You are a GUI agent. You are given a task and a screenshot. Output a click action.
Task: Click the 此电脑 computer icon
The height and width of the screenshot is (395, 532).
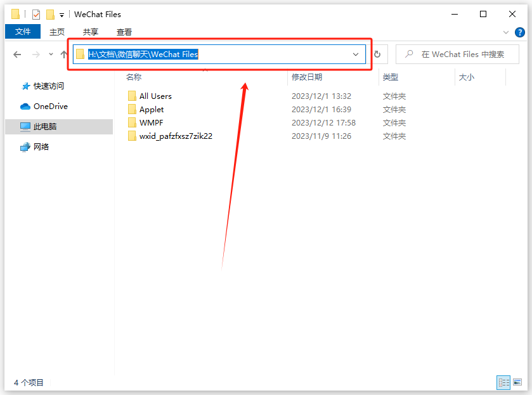(x=25, y=127)
